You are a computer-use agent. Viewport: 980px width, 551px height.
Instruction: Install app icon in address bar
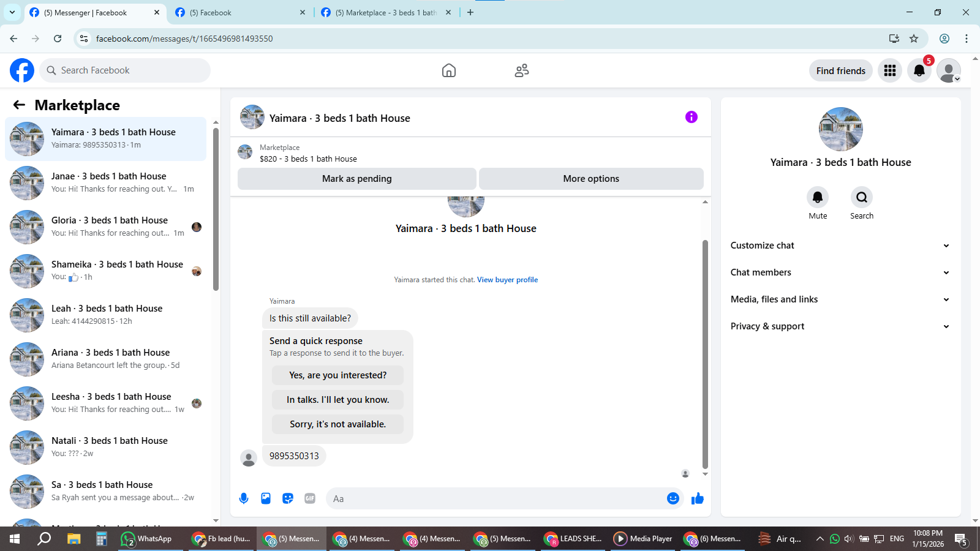(x=894, y=39)
